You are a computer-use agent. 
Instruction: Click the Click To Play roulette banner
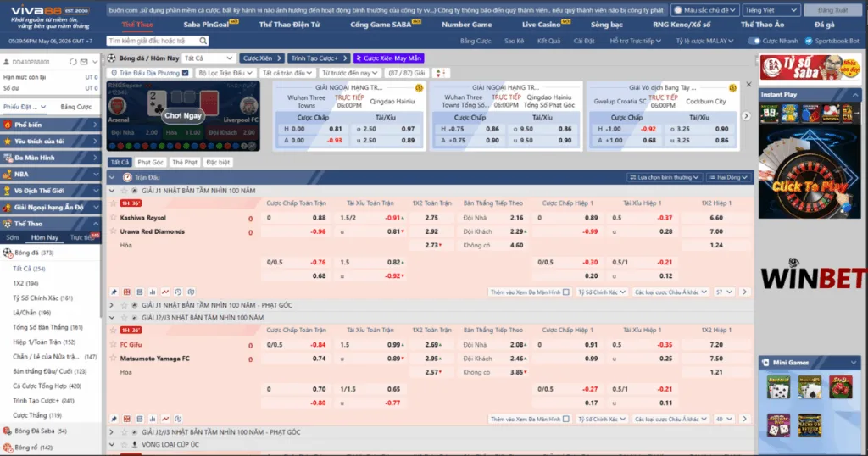point(810,173)
